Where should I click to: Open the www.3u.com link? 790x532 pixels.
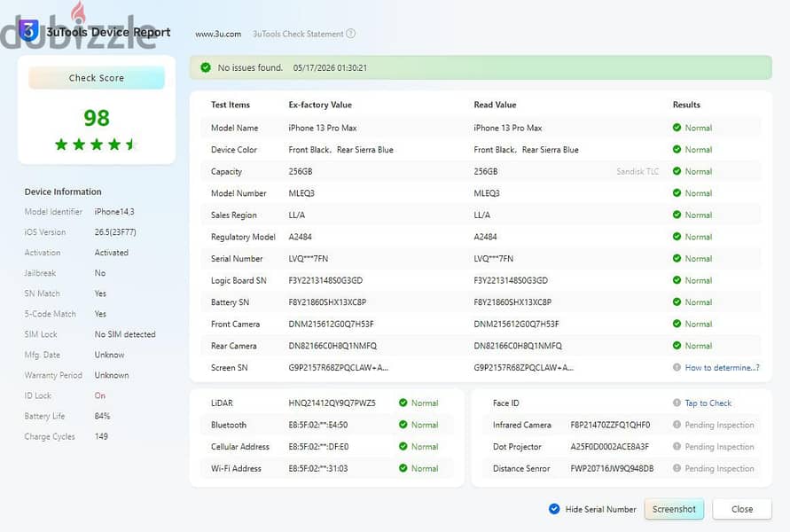(218, 34)
